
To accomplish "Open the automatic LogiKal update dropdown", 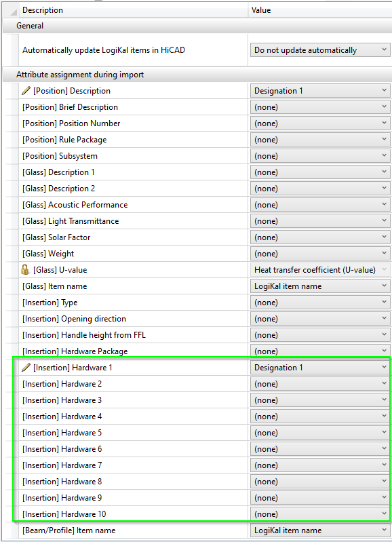I will point(320,50).
